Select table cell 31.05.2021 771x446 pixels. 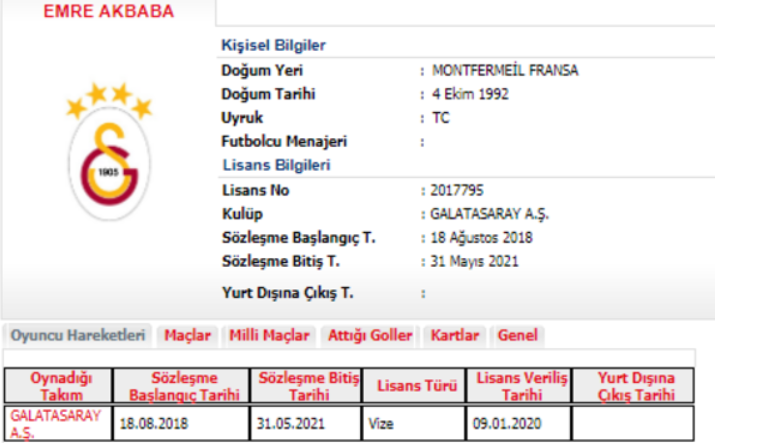(306, 423)
